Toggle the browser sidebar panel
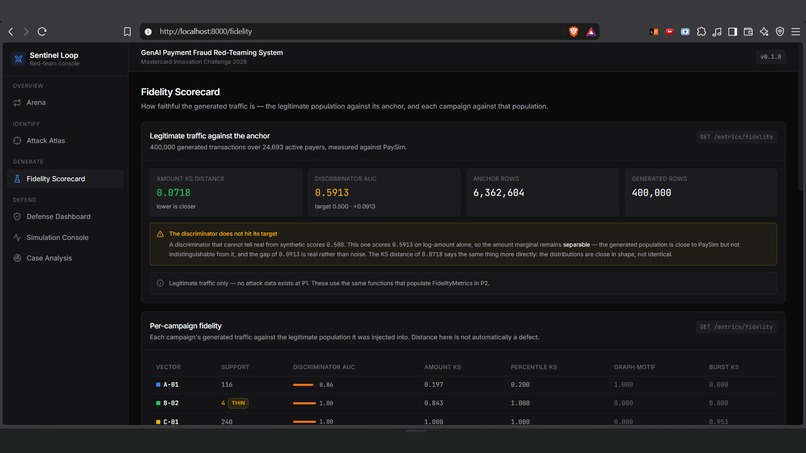806x453 pixels. [x=732, y=32]
